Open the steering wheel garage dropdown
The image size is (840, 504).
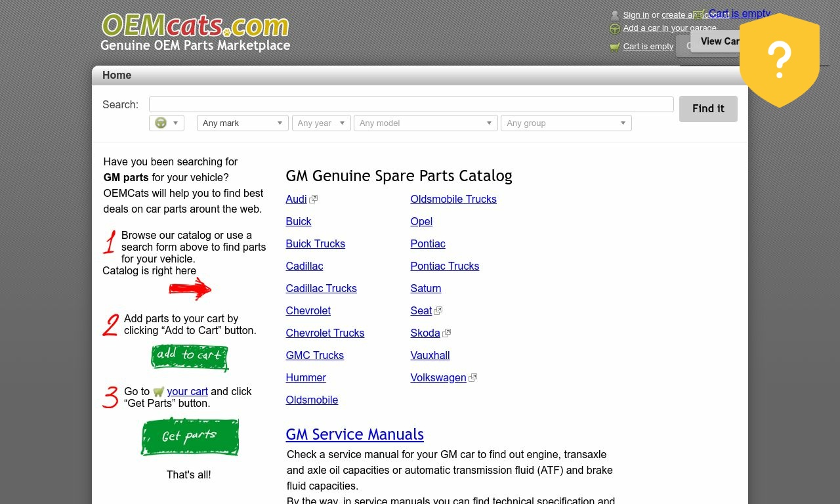click(167, 123)
